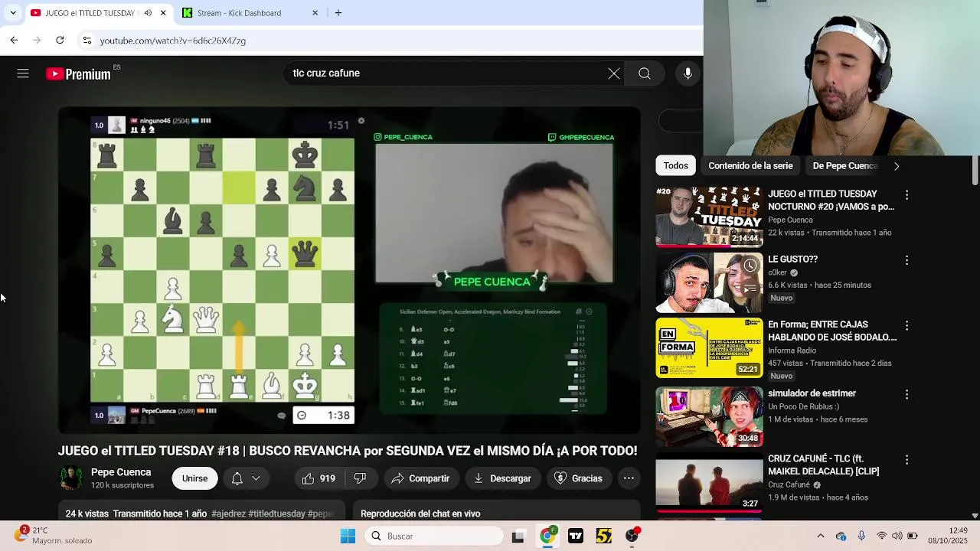Select the Contenido de la serie chip
Image resolution: width=980 pixels, height=551 pixels.
[750, 165]
